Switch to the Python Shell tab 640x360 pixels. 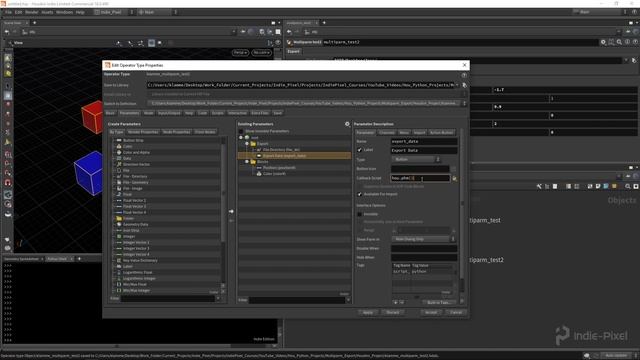coord(57,259)
